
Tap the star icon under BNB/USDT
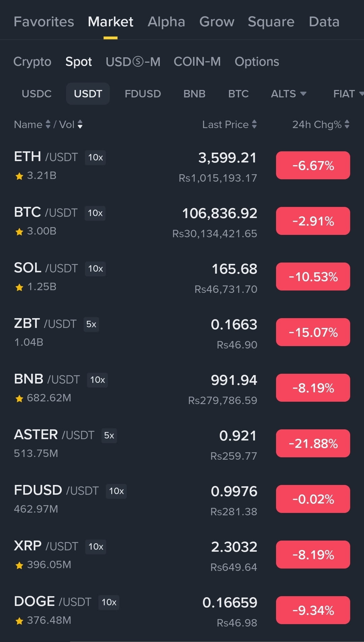click(x=19, y=398)
